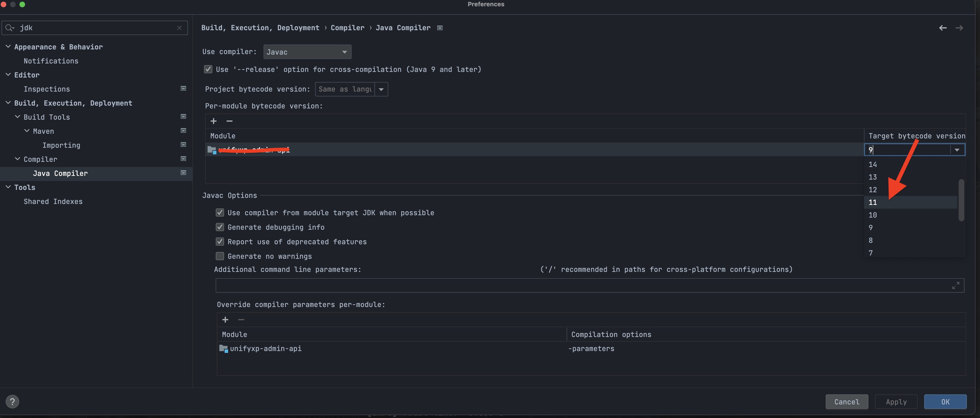The width and height of the screenshot is (980, 418).
Task: Add an override compiler parameters module
Action: (225, 320)
